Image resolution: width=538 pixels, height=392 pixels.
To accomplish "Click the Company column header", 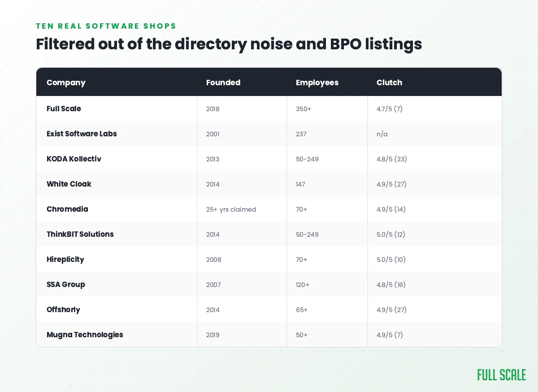I will pos(66,83).
